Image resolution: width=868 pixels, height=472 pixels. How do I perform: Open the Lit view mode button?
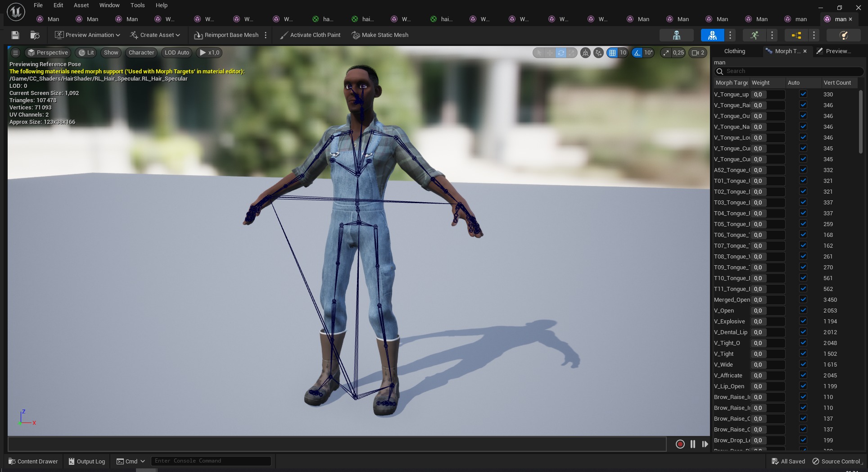[x=86, y=53]
